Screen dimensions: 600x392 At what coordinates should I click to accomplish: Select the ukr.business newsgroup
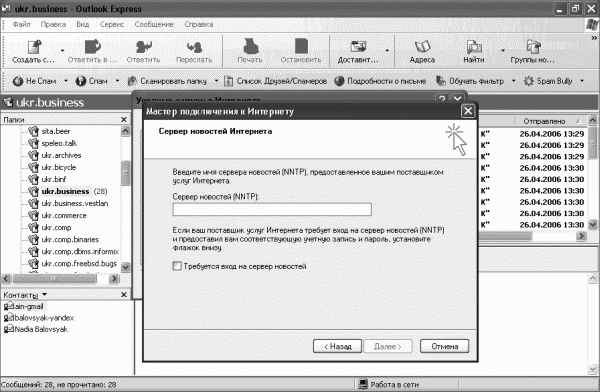pos(65,191)
